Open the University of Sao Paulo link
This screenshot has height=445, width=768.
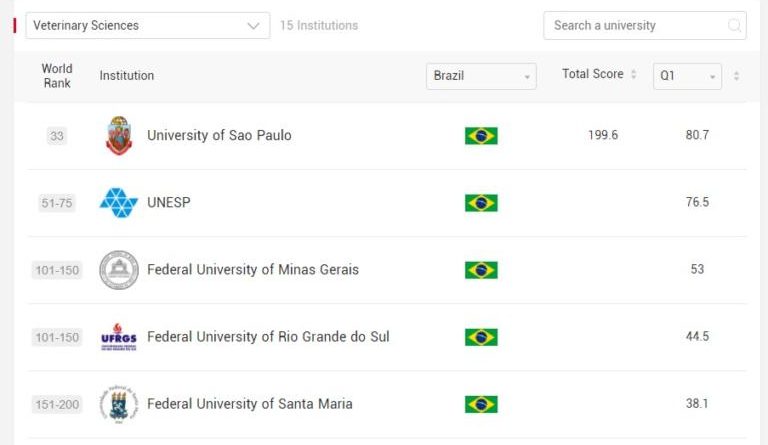click(x=219, y=136)
